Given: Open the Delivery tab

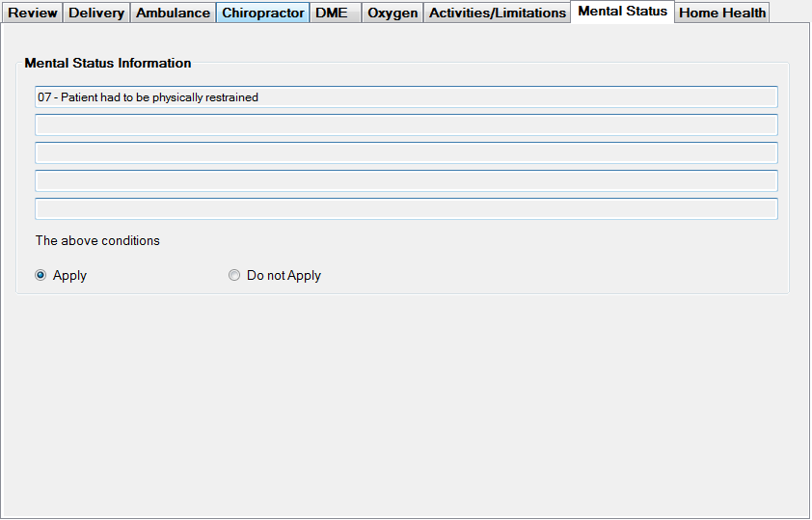Looking at the screenshot, I should click(x=96, y=13).
